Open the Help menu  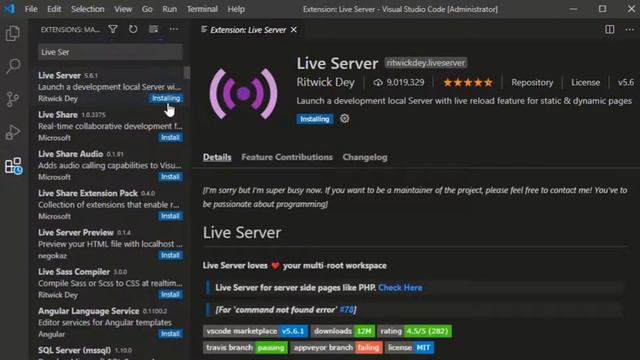point(236,9)
